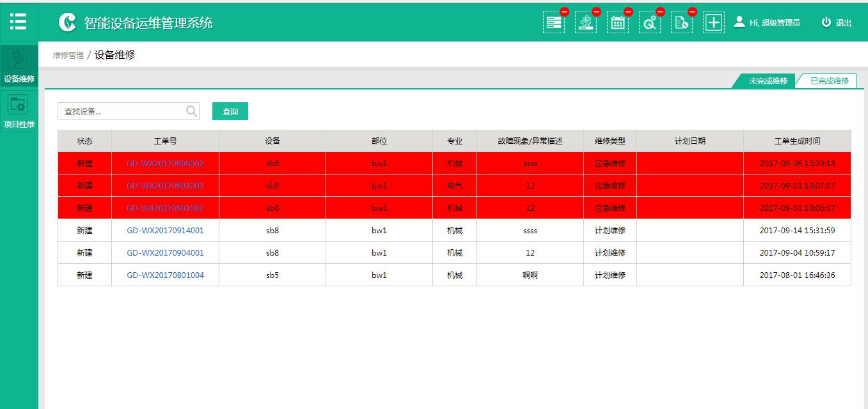Click the 电气 cell in 专业 column

point(455,185)
